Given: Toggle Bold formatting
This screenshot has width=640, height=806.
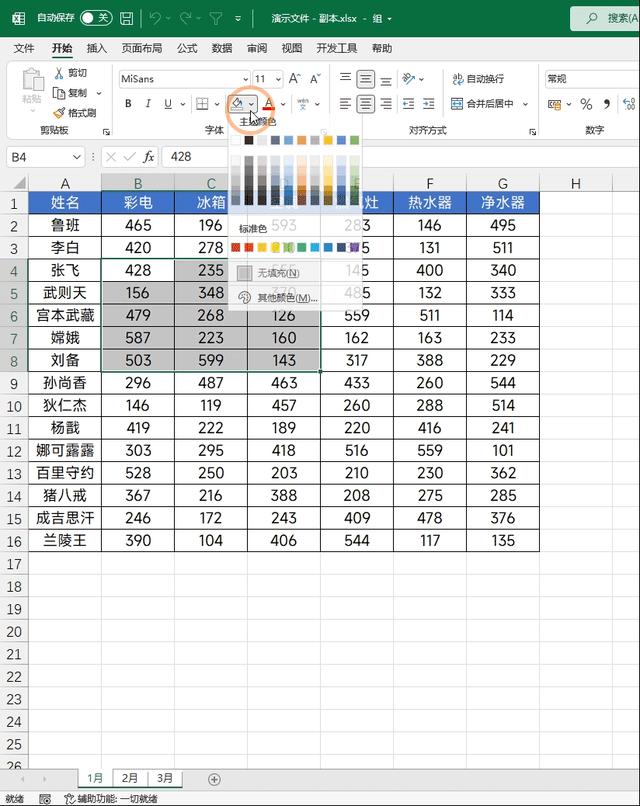Looking at the screenshot, I should [128, 104].
